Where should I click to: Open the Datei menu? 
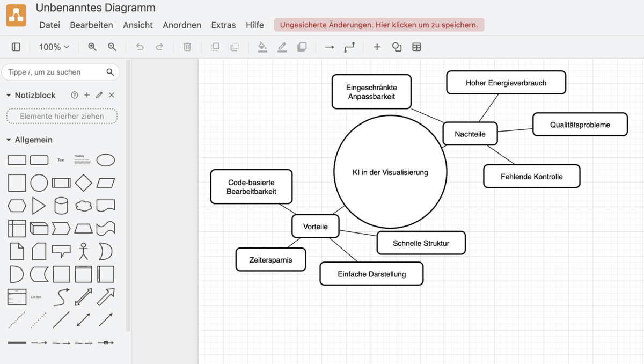point(50,25)
